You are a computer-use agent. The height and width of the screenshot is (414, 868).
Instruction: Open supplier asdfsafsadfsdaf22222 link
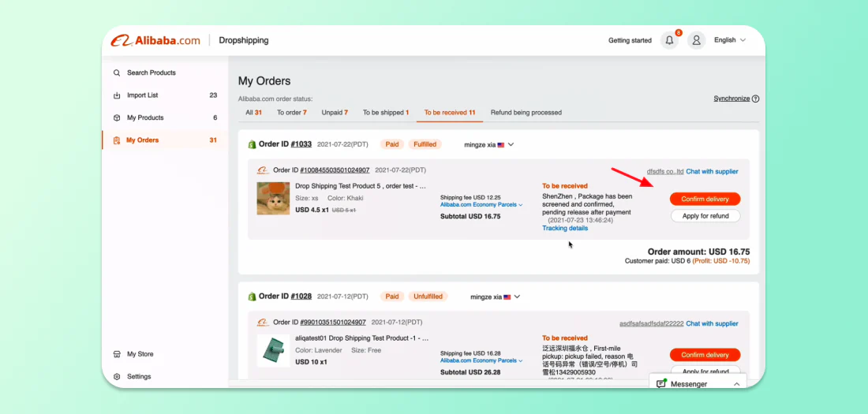point(652,324)
